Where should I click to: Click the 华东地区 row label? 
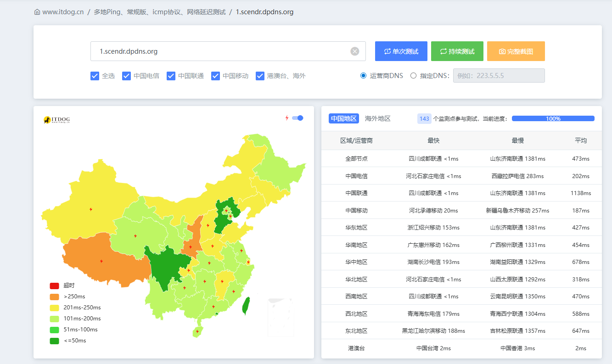(x=356, y=228)
